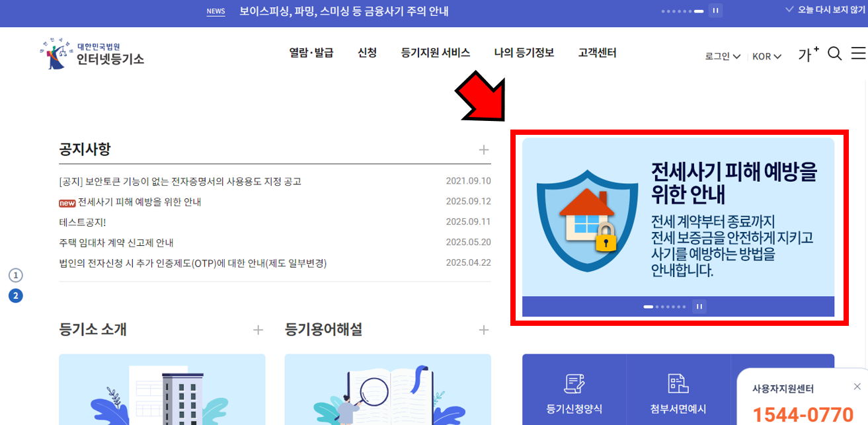
Task: Increase font size with 가+ icon
Action: point(809,54)
